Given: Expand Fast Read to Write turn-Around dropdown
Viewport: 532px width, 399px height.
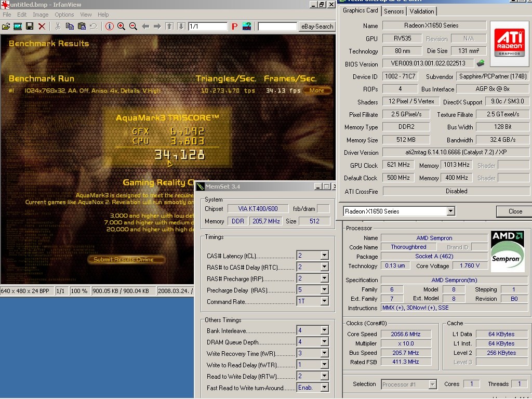Looking at the screenshot, I should 324,388.
